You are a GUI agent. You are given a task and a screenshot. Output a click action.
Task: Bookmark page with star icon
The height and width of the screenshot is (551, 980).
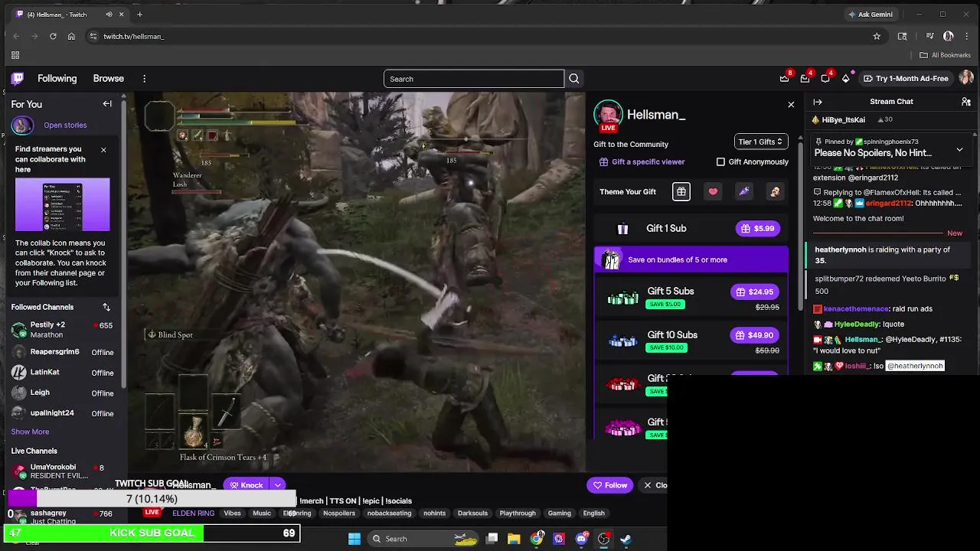[877, 36]
